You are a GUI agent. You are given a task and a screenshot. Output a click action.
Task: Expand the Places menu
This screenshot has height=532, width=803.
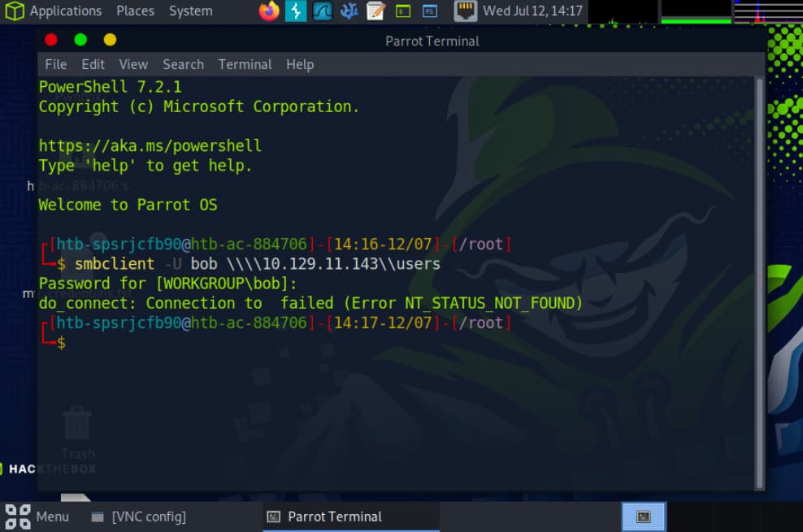(x=135, y=11)
